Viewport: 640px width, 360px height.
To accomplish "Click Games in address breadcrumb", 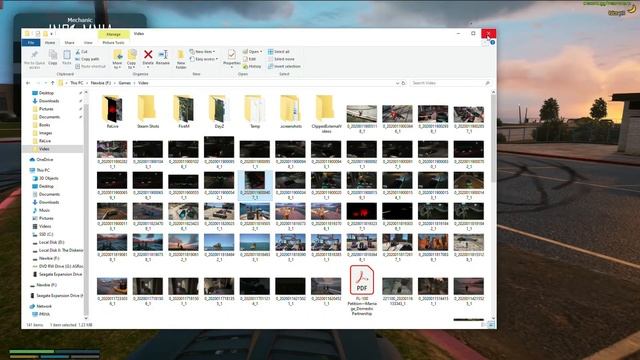I will 124,83.
